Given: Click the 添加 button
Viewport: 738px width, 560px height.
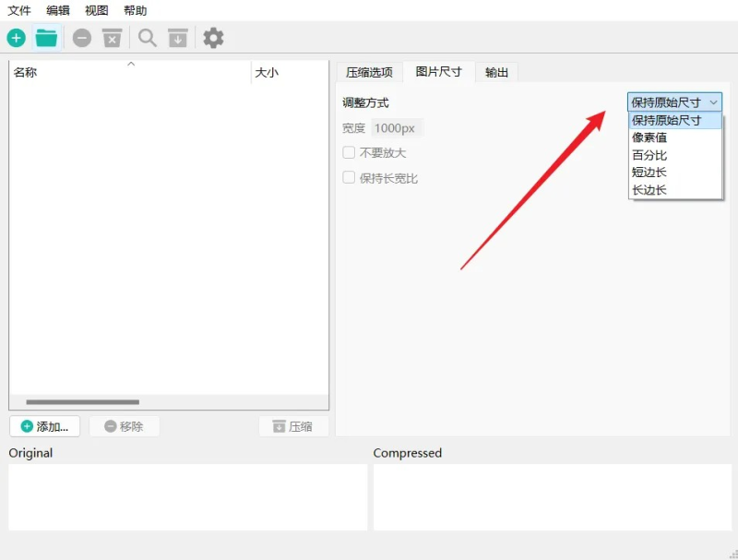Looking at the screenshot, I should 44,425.
